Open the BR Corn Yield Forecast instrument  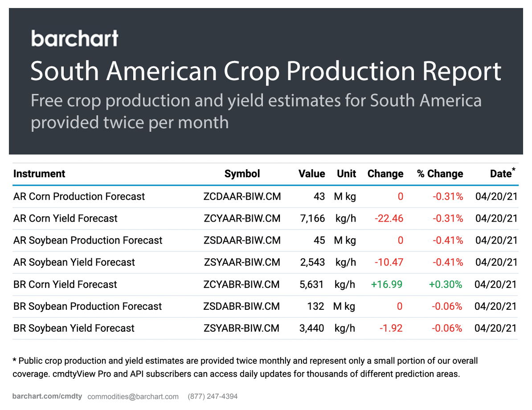click(x=65, y=284)
